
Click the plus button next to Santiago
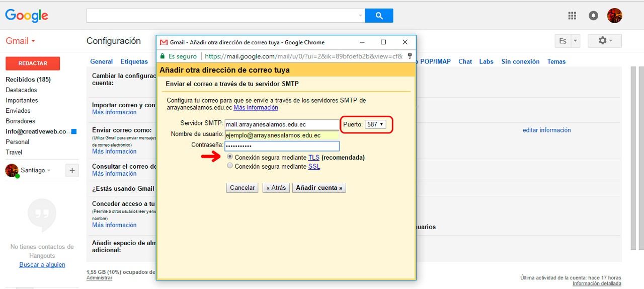click(72, 171)
